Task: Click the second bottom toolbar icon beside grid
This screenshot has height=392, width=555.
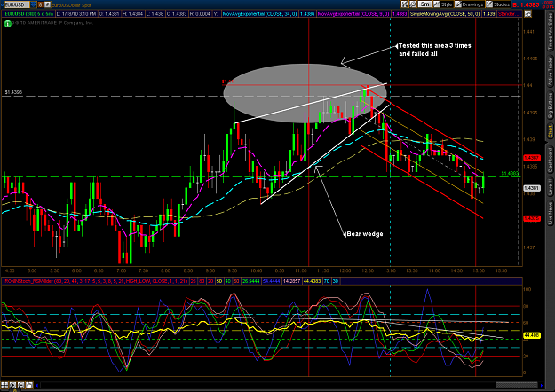Action: coord(12,385)
